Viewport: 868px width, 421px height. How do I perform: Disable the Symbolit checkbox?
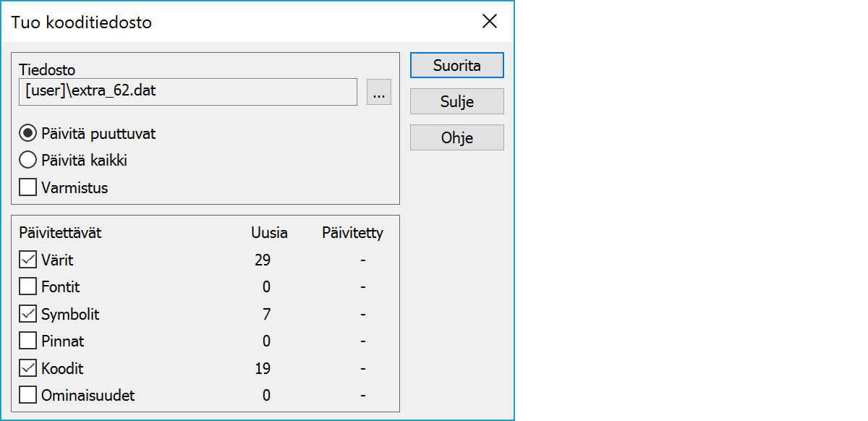(28, 315)
